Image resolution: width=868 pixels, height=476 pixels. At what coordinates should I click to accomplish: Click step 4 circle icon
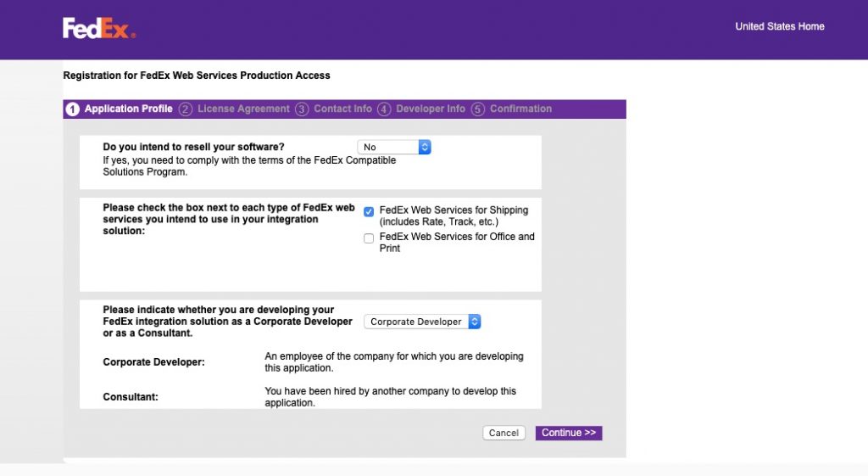[384, 109]
